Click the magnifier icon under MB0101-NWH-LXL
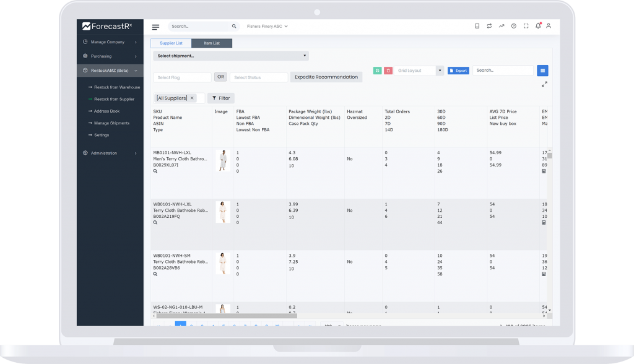The image size is (634, 364). point(155,171)
